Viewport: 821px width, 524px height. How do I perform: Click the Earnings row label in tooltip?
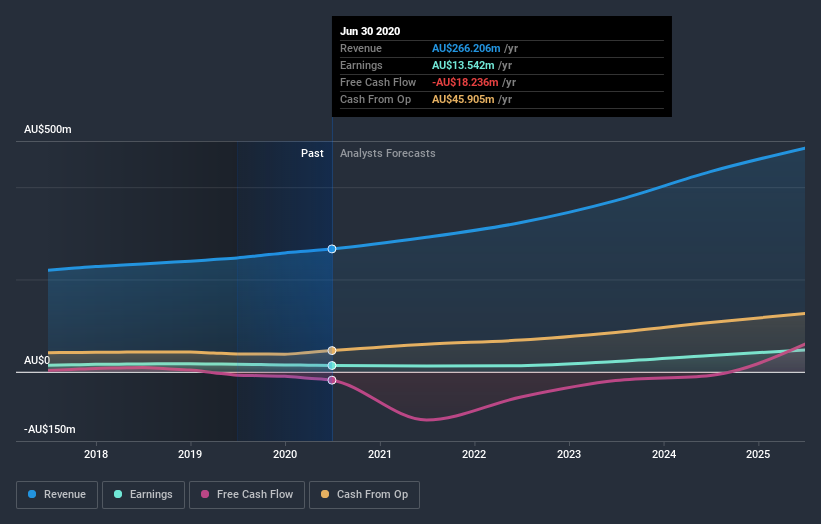point(361,65)
